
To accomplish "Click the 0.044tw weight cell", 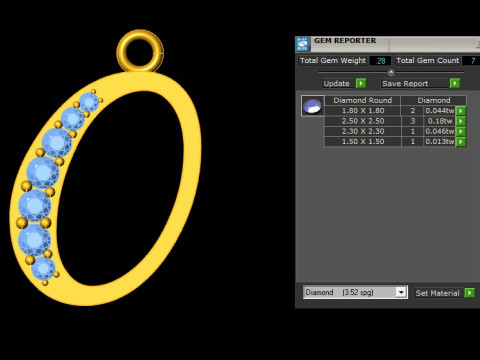I will [439, 111].
